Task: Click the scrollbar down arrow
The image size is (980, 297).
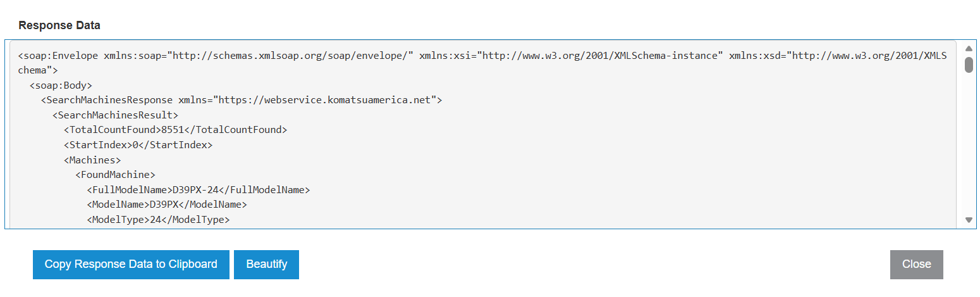Action: 969,220
